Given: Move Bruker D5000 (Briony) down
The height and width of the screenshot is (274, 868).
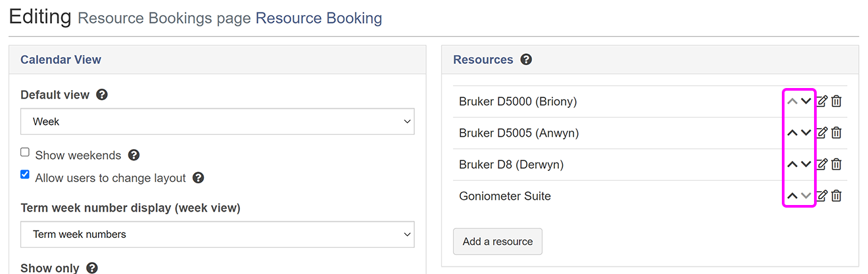Looking at the screenshot, I should point(806,101).
